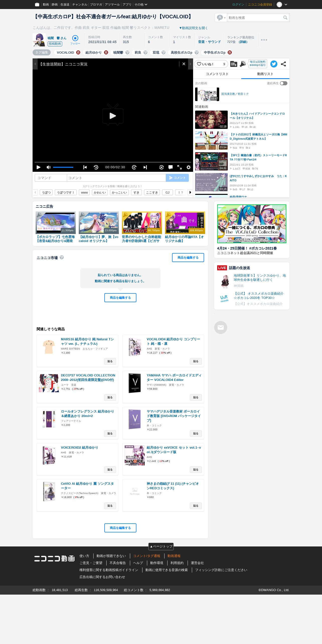Focus the コマンド input field
This screenshot has height=644, width=322.
coord(51,178)
